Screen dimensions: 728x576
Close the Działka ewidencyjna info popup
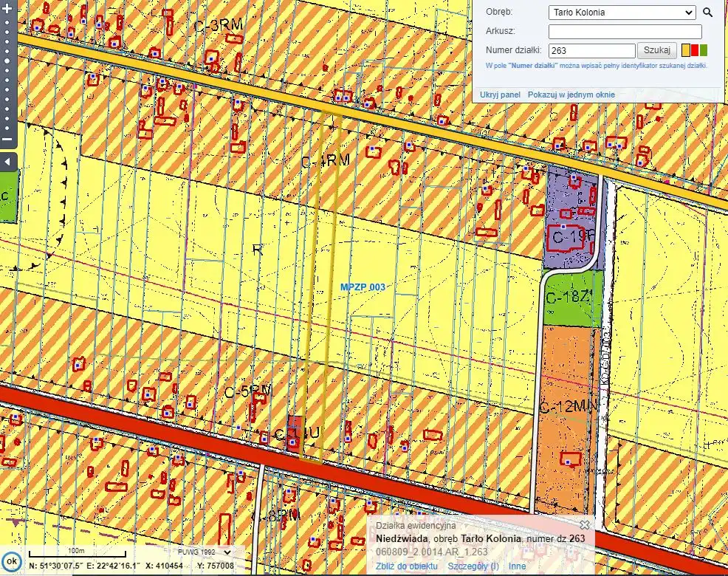(x=584, y=525)
